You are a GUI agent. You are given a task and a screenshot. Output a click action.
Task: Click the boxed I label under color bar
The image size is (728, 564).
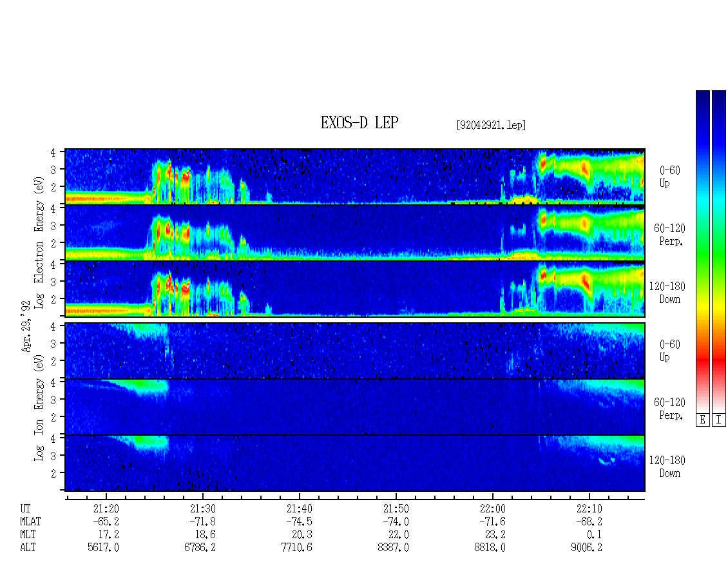[719, 420]
